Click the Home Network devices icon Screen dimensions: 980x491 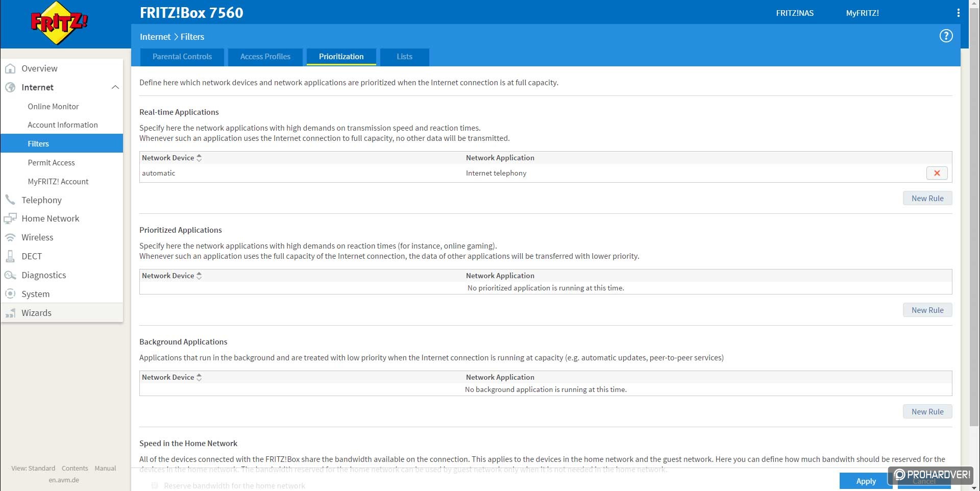point(10,218)
